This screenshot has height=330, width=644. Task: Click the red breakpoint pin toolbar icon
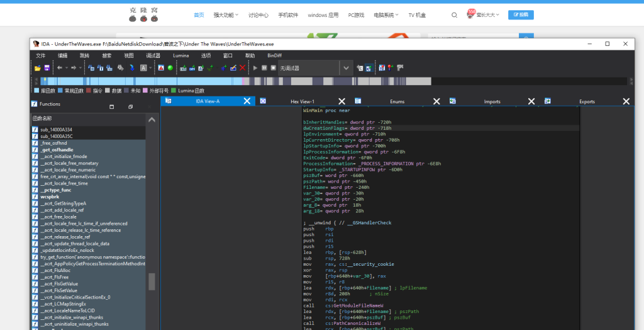click(390, 67)
